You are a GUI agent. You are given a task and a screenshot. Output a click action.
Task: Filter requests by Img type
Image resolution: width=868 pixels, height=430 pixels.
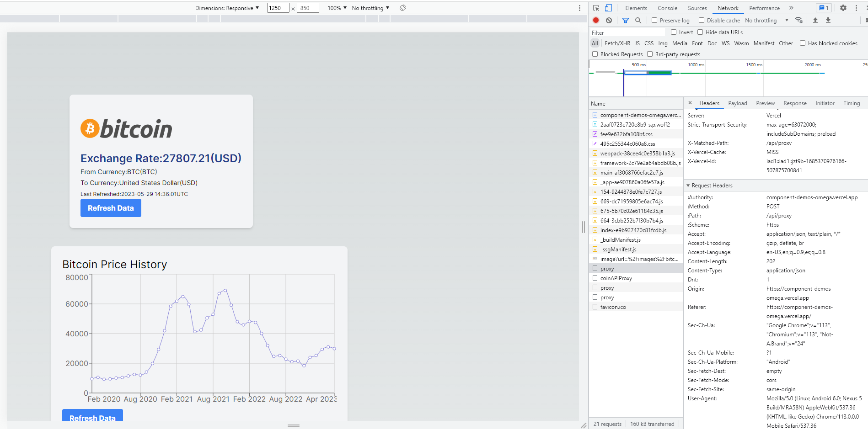point(663,43)
